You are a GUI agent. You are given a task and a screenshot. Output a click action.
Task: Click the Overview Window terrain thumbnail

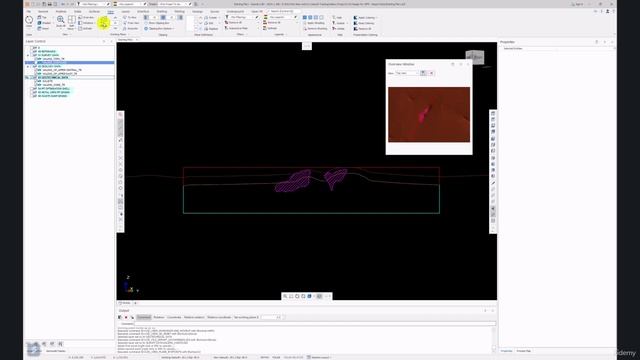coord(429,115)
